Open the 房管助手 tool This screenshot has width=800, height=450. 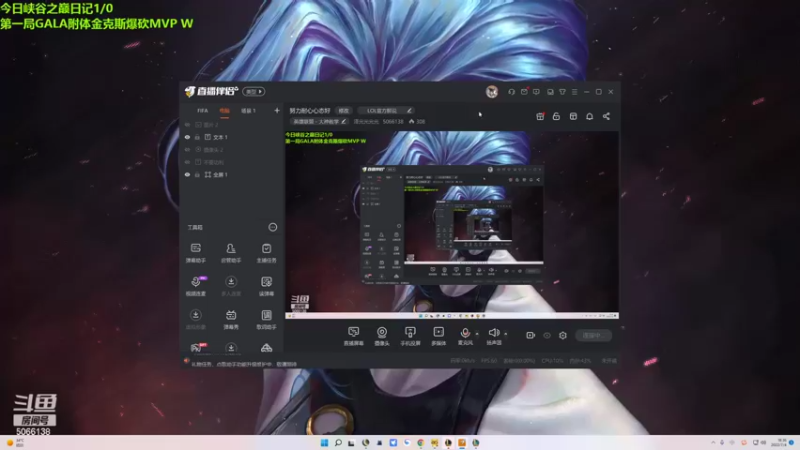tap(231, 253)
